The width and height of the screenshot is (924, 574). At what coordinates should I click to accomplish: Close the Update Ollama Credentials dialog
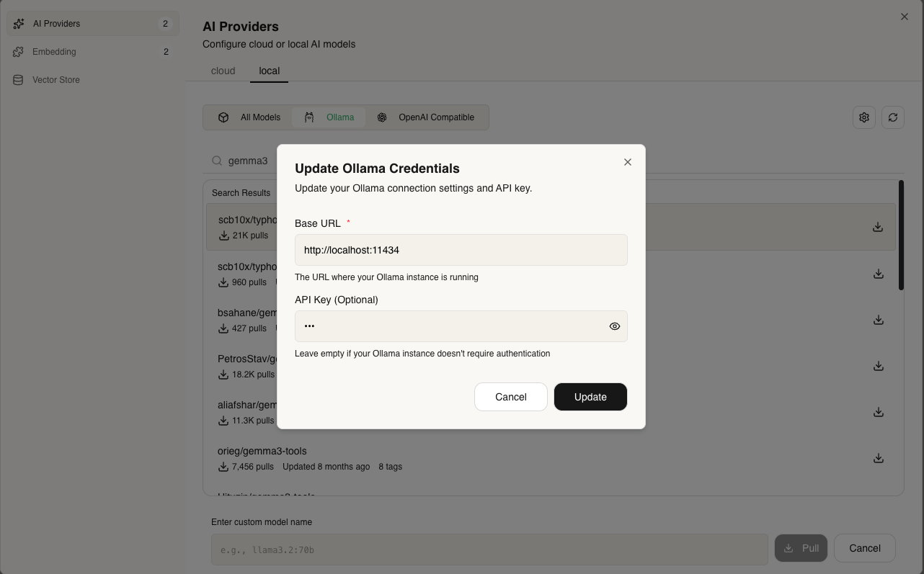click(628, 162)
